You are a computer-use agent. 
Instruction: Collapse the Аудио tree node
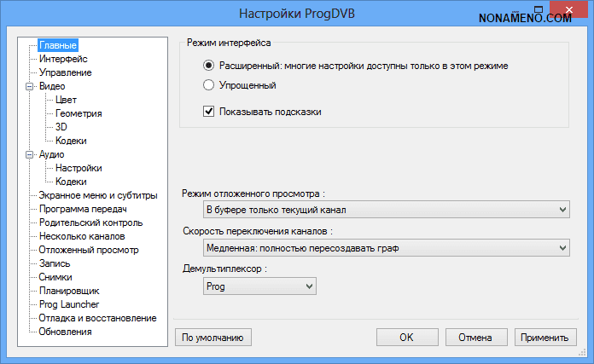click(30, 154)
